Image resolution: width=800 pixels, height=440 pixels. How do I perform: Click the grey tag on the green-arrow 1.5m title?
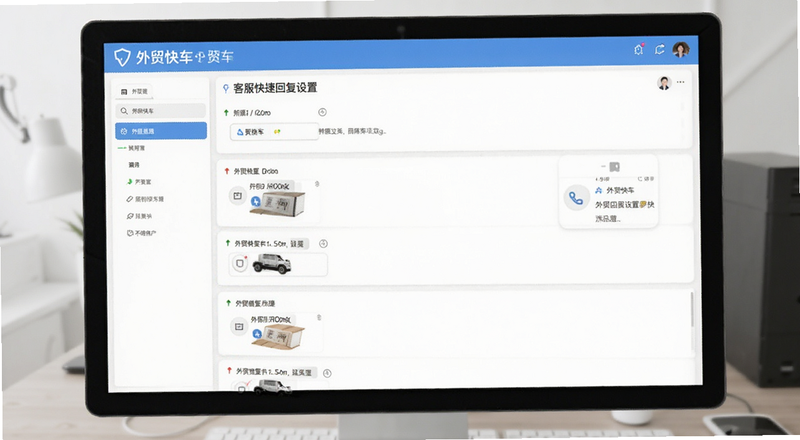297,244
